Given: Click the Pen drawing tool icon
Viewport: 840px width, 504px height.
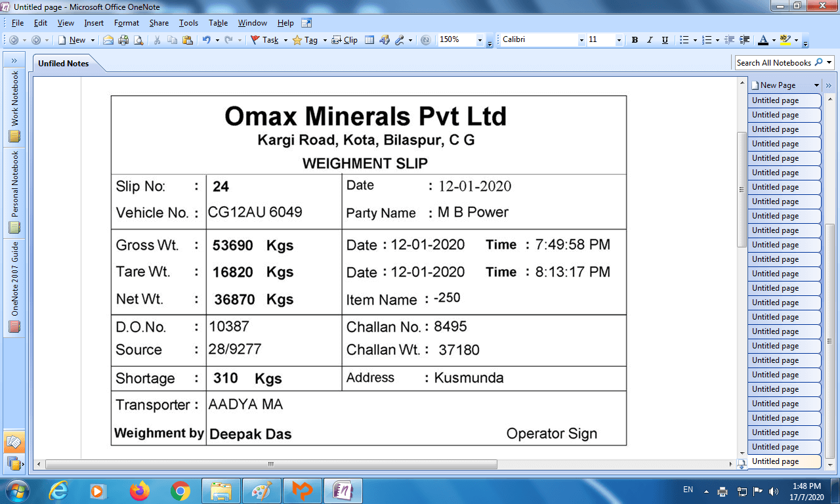Looking at the screenshot, I should coord(400,40).
